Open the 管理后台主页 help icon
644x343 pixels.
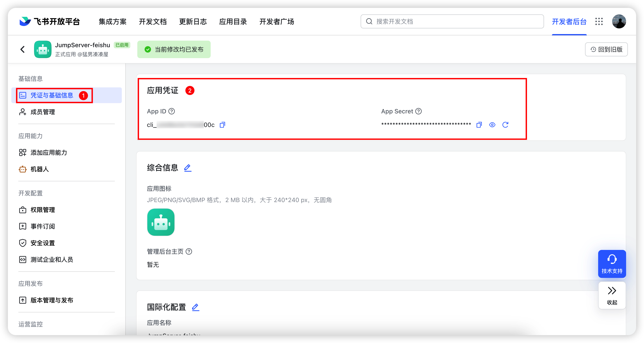tap(189, 251)
